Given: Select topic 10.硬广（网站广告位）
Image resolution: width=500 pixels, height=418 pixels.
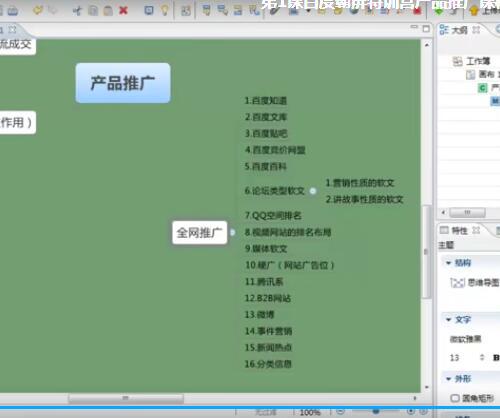Looking at the screenshot, I should (290, 265).
